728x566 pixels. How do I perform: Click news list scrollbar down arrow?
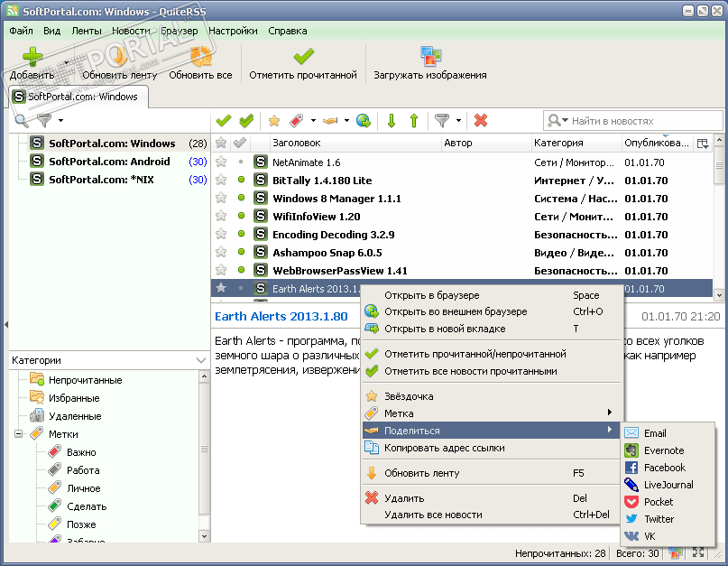coord(719,294)
